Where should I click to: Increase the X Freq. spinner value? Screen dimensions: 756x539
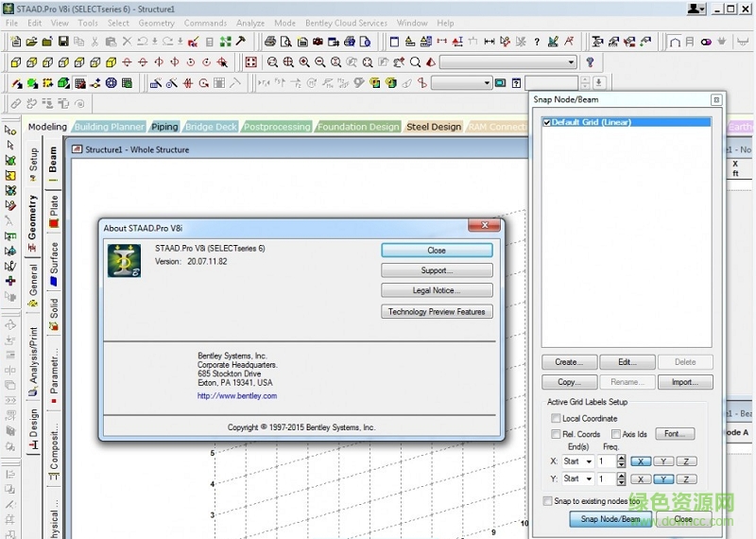[x=621, y=459]
